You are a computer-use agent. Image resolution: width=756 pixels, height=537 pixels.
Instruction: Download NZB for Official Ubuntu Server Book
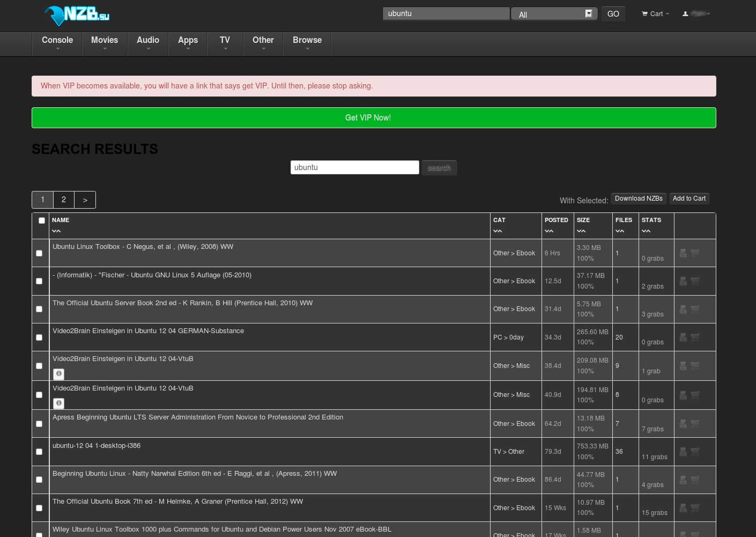pos(683,310)
